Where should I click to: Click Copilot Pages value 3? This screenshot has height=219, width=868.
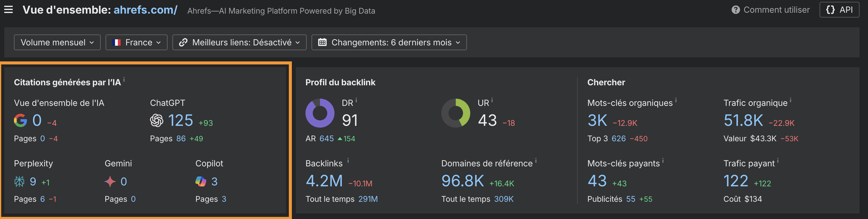point(224,199)
